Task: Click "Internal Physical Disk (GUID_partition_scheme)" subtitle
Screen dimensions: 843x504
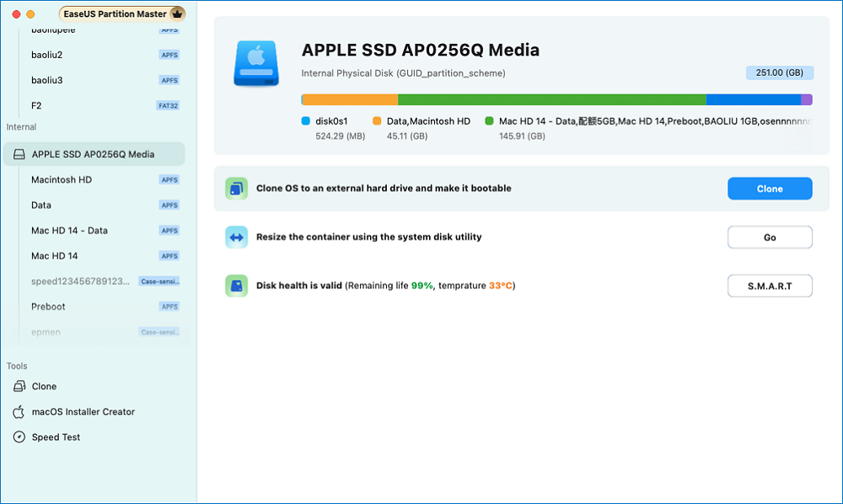Action: coord(403,73)
